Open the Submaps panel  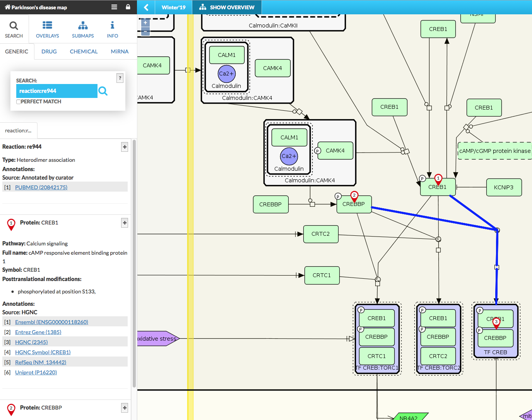[x=83, y=29]
